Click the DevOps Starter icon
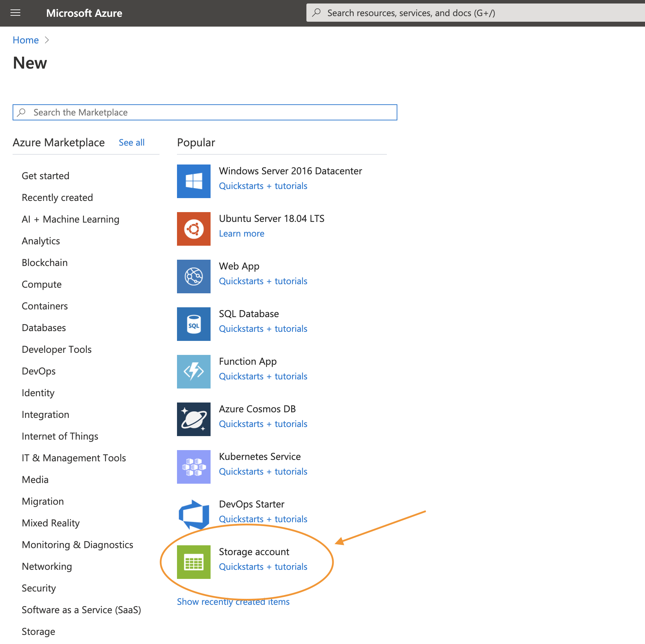This screenshot has height=644, width=645. [194, 514]
